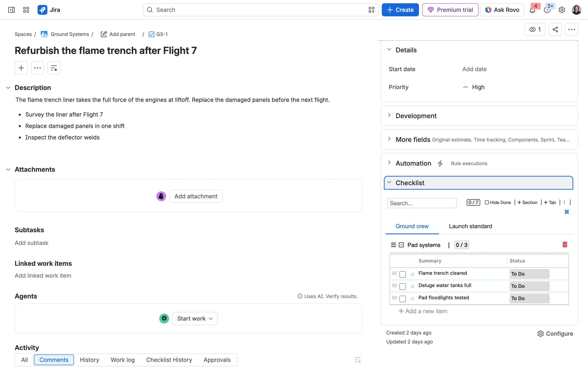Image resolution: width=588 pixels, height=368 pixels.
Task: Click the activity sort order icon
Action: point(358,360)
